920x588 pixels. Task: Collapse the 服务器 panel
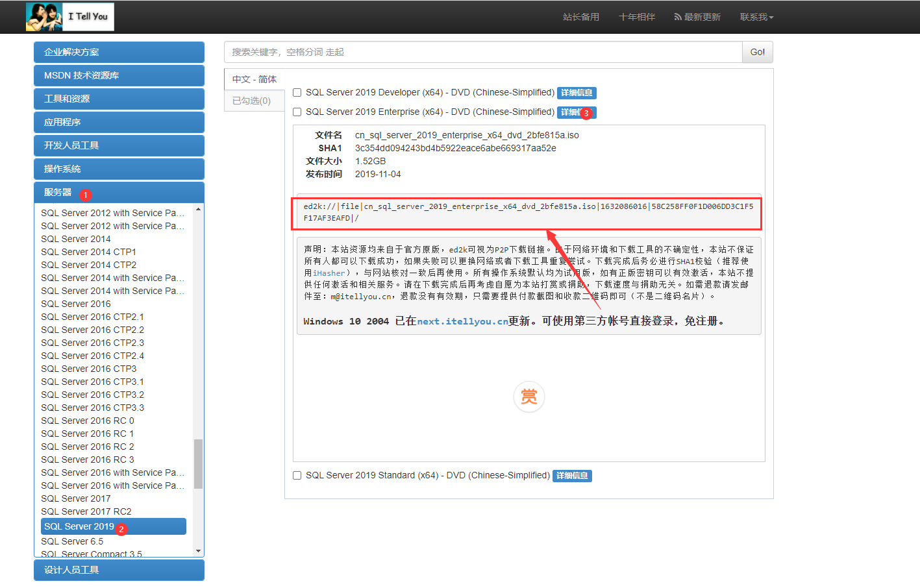pos(119,192)
